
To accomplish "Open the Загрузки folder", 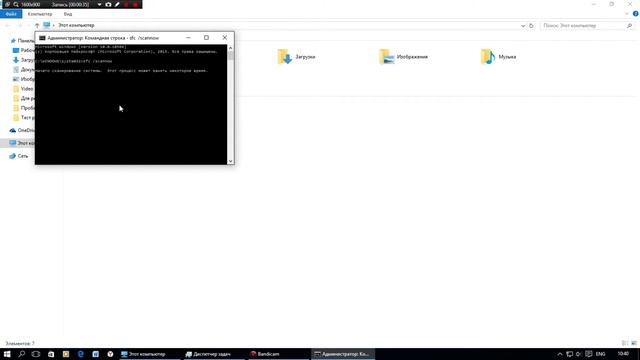I will [297, 57].
